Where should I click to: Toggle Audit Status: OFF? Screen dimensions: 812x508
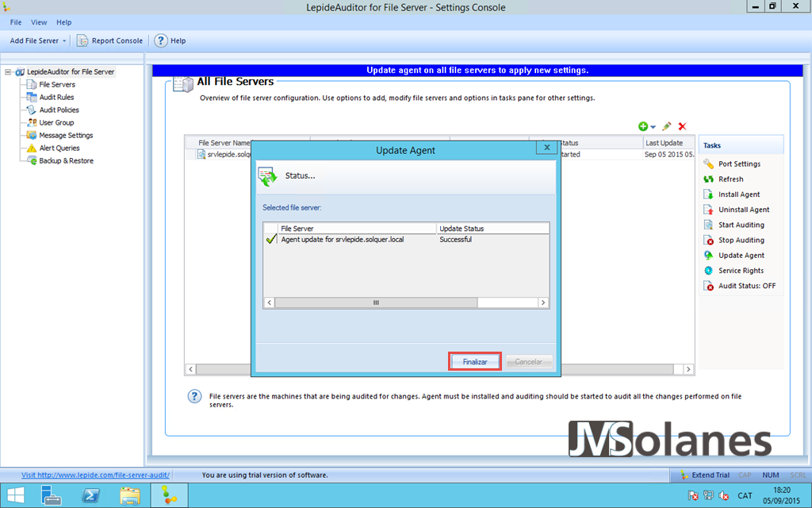(747, 286)
